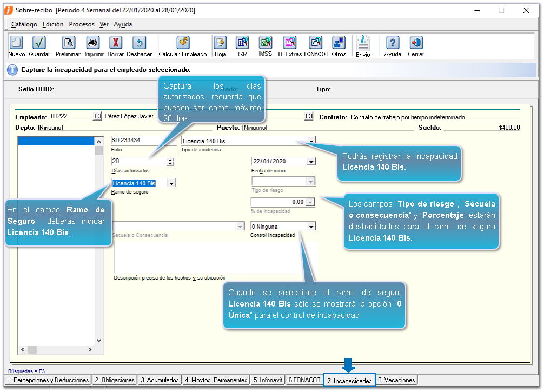Expand the Tipo de incidencia dropdown
544x392 pixels.
click(x=311, y=141)
